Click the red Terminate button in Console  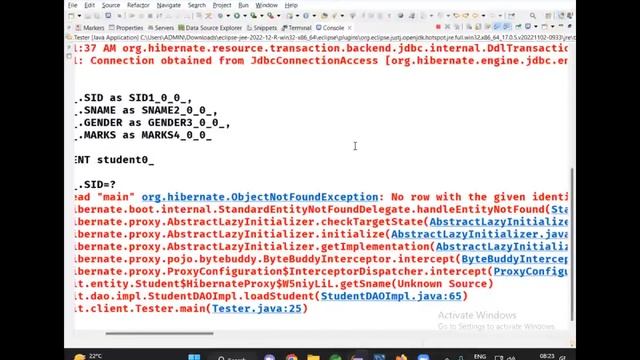[x=438, y=27]
